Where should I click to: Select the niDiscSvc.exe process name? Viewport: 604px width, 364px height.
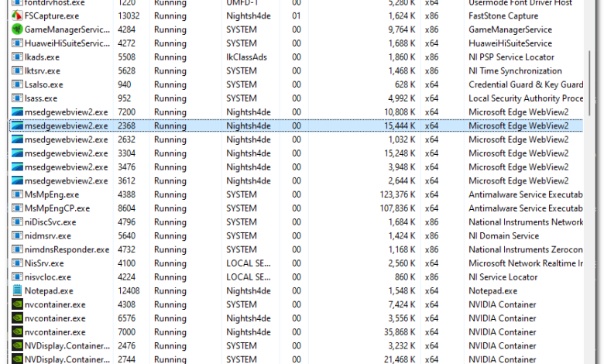pyautogui.click(x=50, y=222)
